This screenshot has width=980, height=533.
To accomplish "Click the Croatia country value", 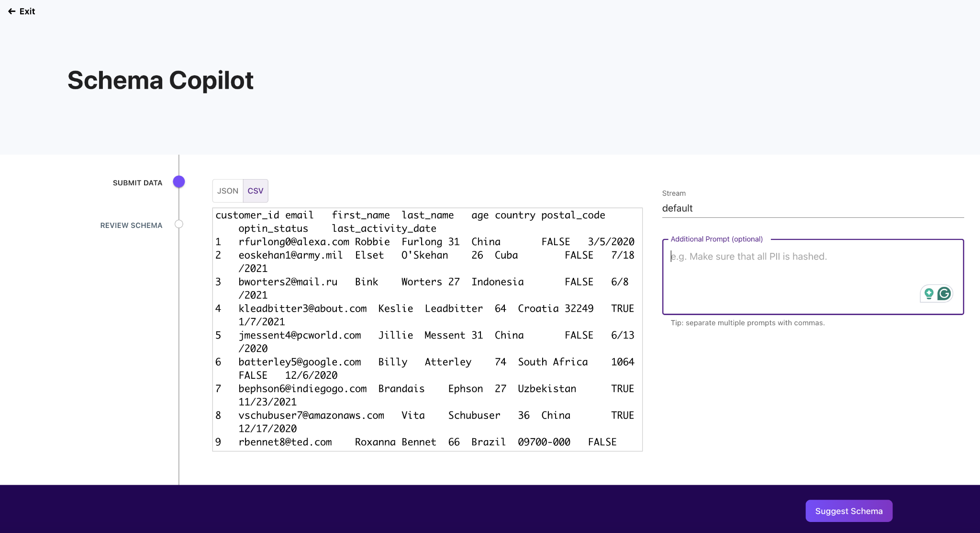I will [x=538, y=309].
